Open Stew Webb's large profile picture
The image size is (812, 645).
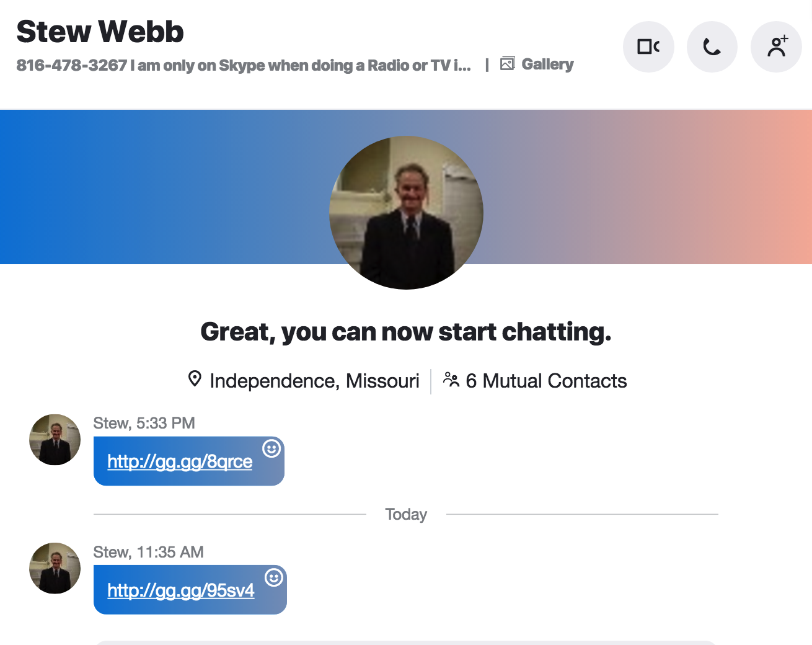click(x=406, y=213)
